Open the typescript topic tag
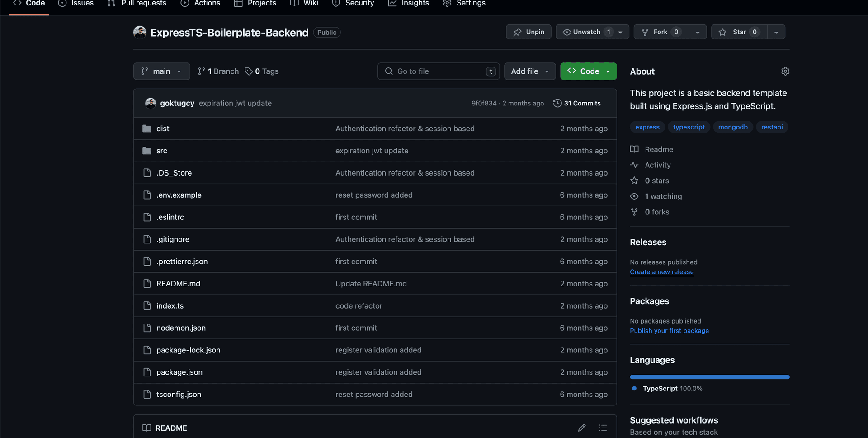 coord(689,127)
